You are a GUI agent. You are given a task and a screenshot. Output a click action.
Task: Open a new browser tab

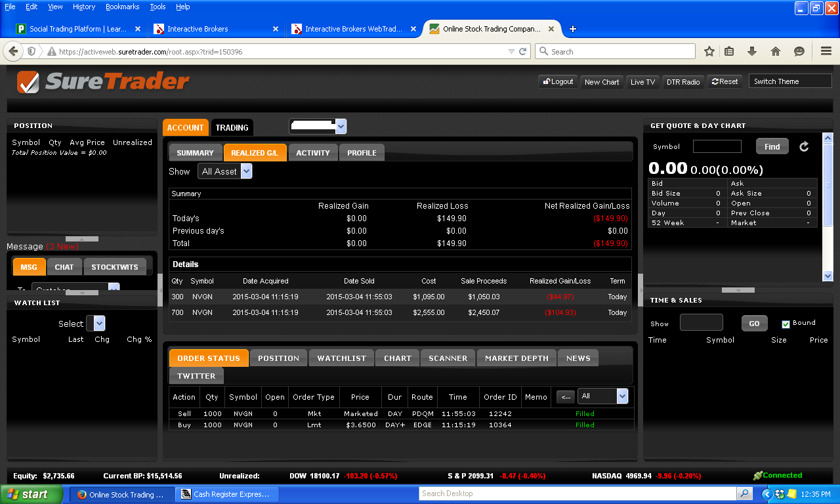[x=573, y=29]
